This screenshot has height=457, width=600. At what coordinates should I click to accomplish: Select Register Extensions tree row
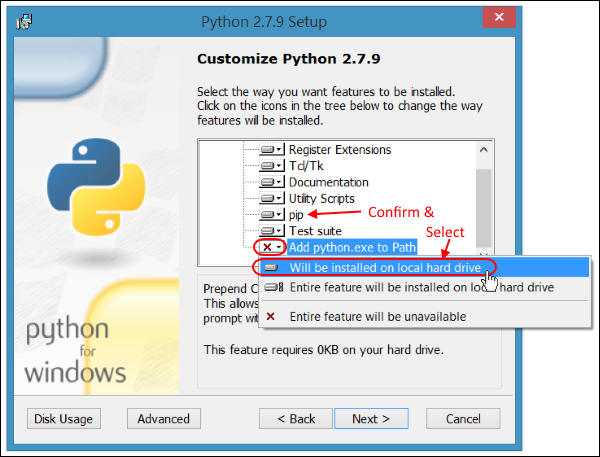340,149
